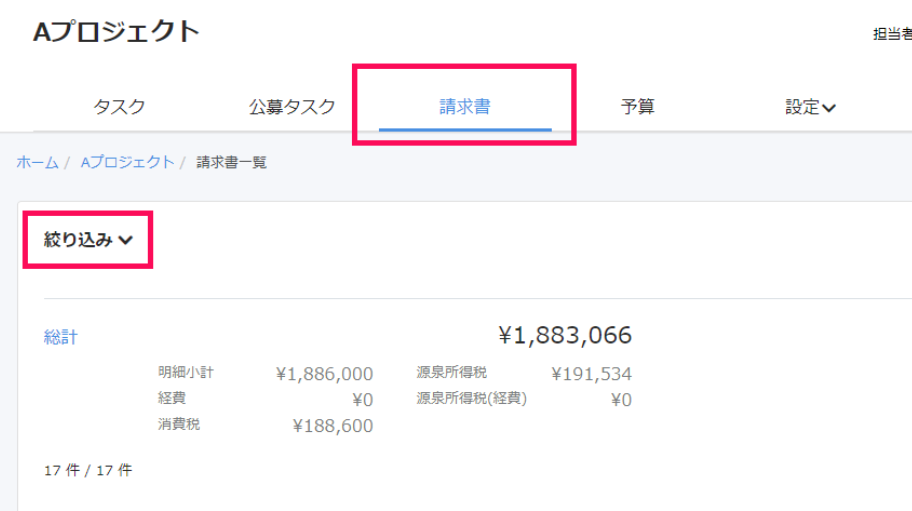Screen dimensions: 912x511
Task: Click the Aプロジェクト page title
Action: coord(116,31)
